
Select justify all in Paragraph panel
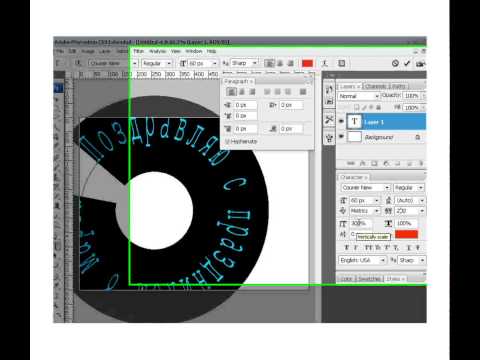(303, 92)
